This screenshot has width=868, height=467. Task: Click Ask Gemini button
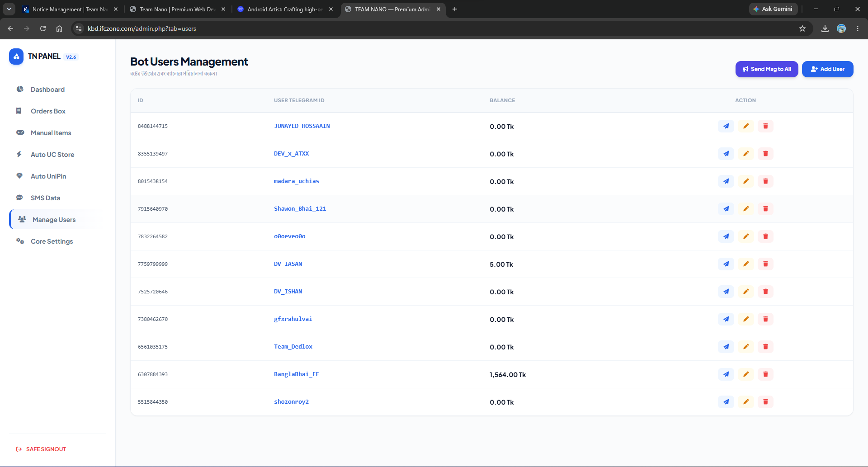(773, 9)
